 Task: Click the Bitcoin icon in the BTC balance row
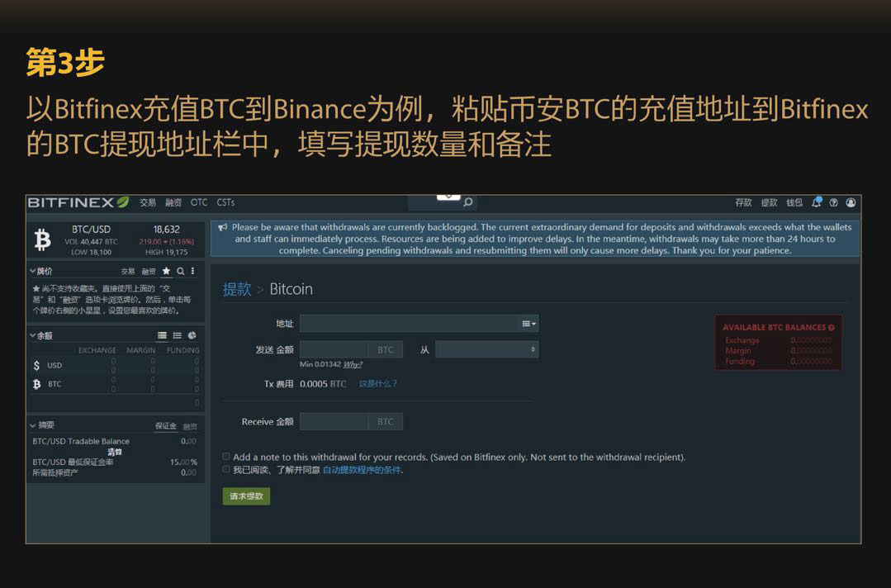pyautogui.click(x=37, y=384)
